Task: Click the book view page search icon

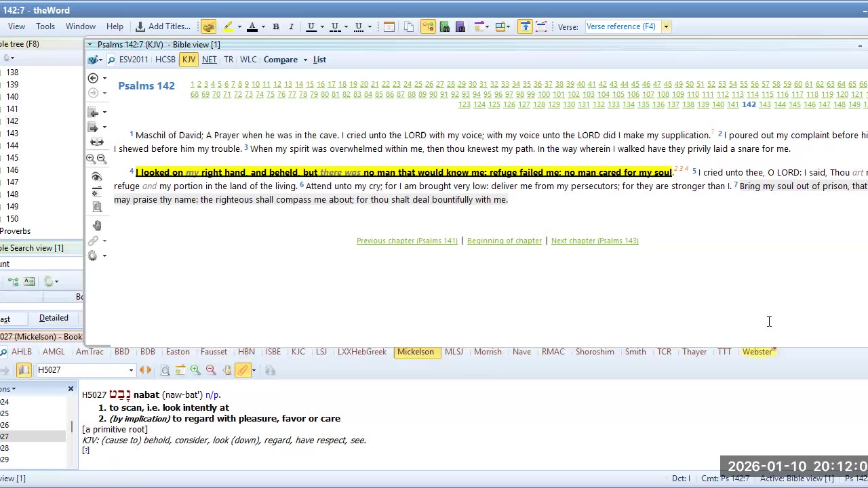Action: click(165, 370)
